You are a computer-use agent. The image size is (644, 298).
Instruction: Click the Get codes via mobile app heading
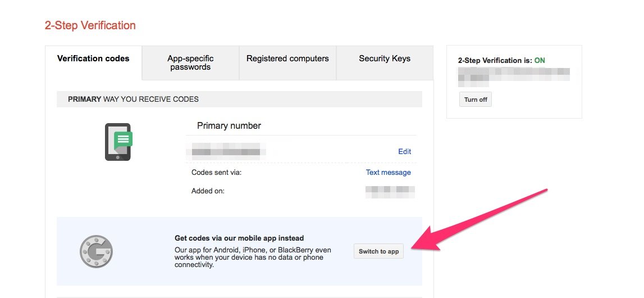[x=239, y=238]
